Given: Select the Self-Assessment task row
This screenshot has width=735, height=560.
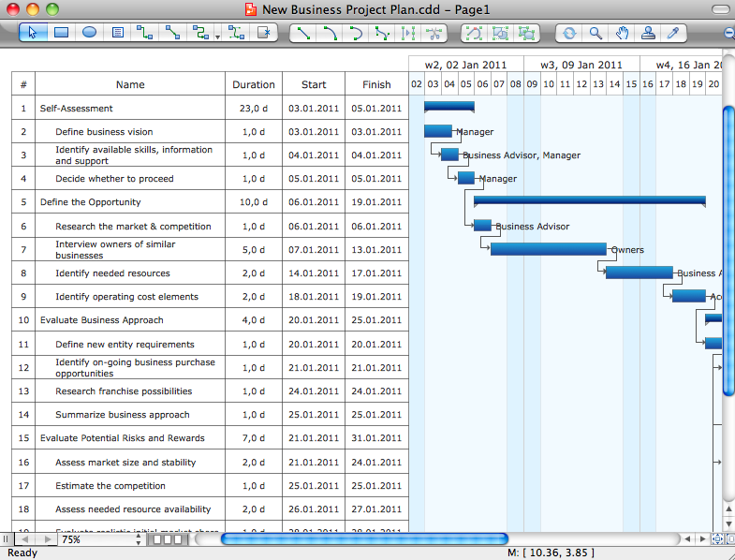Looking at the screenshot, I should tap(77, 109).
